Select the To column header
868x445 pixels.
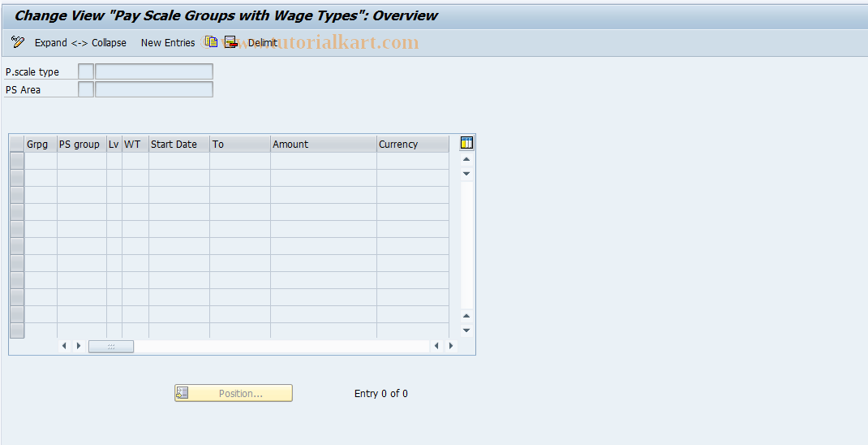pos(240,144)
